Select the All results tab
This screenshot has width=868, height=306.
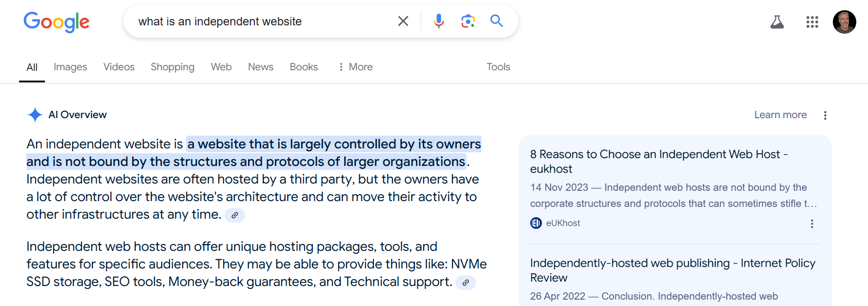(x=32, y=67)
